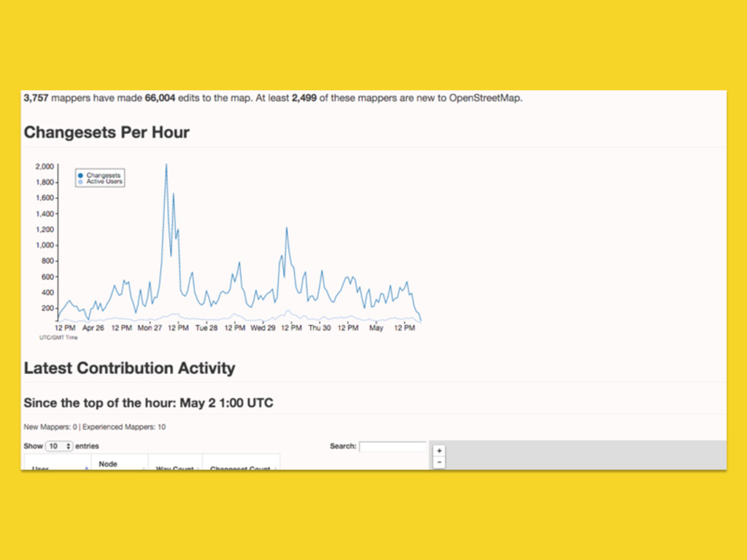Zoom in the map with plus button

click(439, 451)
